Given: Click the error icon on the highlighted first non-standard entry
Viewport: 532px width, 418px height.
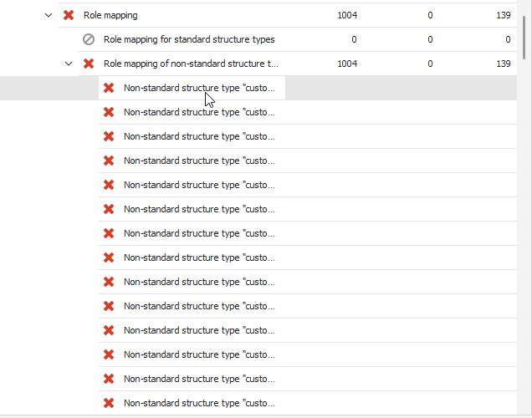Looking at the screenshot, I should pyautogui.click(x=109, y=88).
